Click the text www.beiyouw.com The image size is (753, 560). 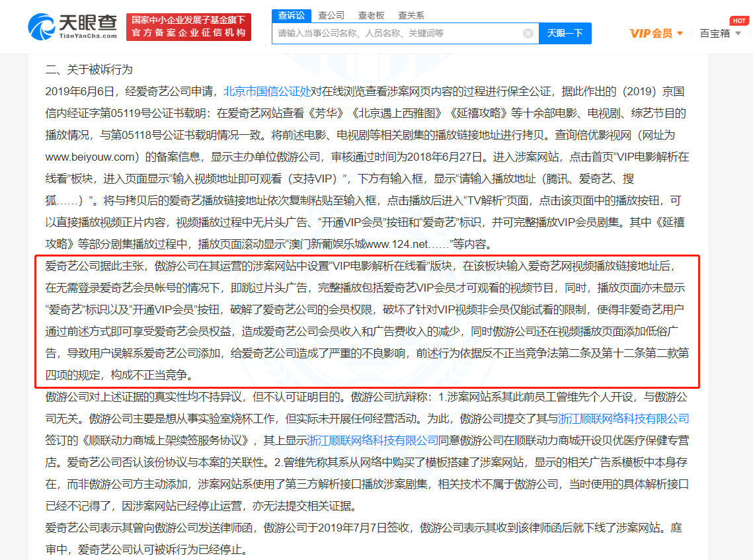pos(89,157)
